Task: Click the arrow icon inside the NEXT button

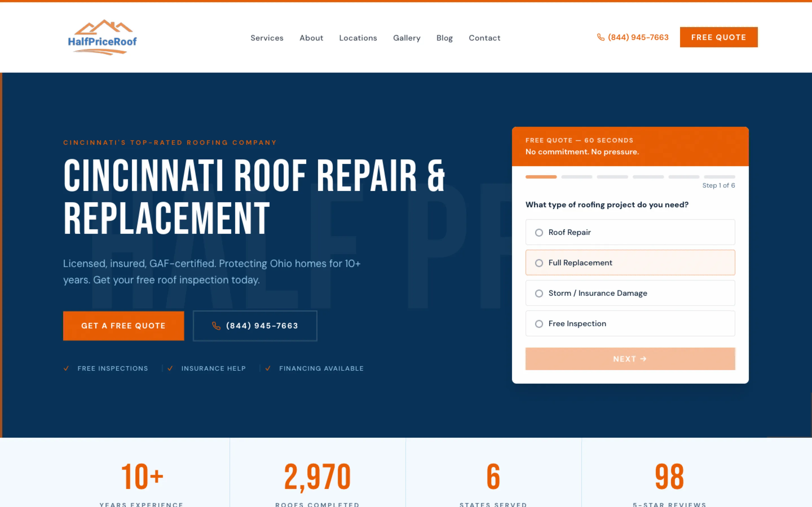Action: click(x=643, y=359)
